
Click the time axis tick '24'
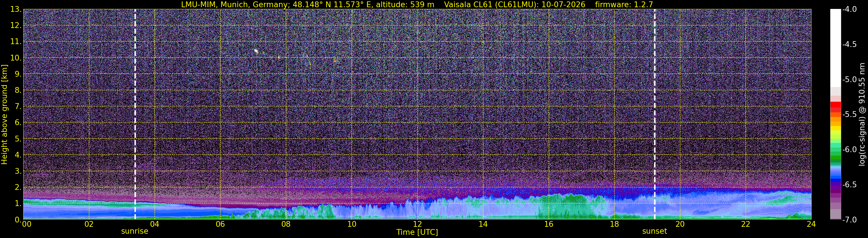(x=811, y=224)
